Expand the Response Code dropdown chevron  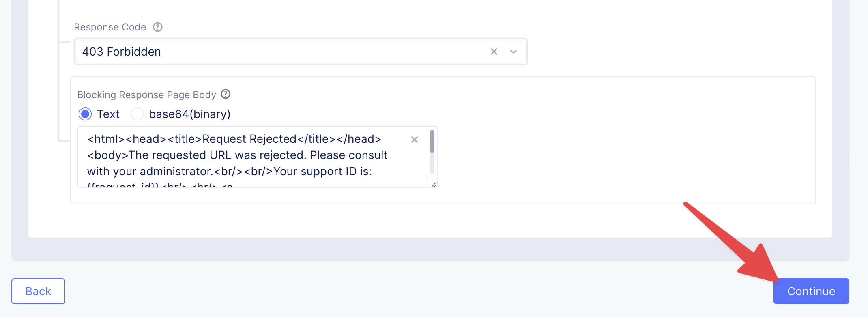tap(513, 52)
